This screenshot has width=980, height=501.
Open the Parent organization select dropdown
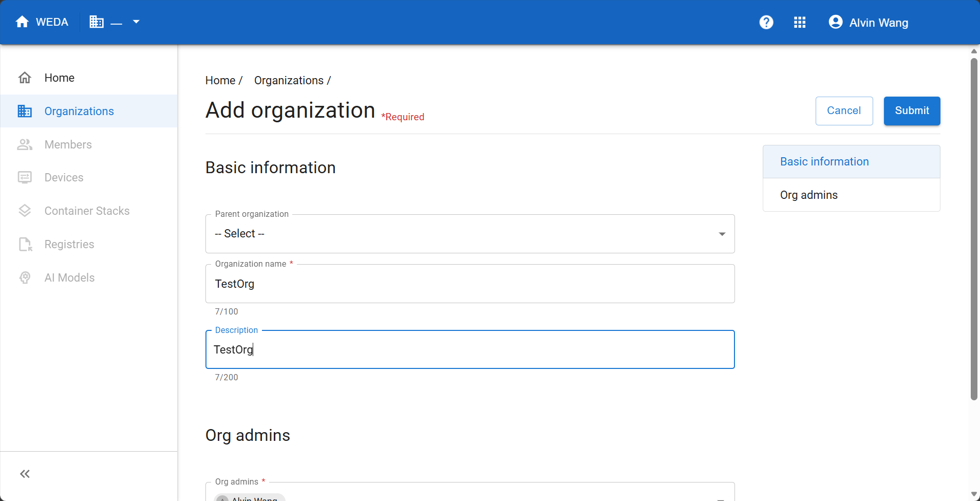pyautogui.click(x=470, y=234)
